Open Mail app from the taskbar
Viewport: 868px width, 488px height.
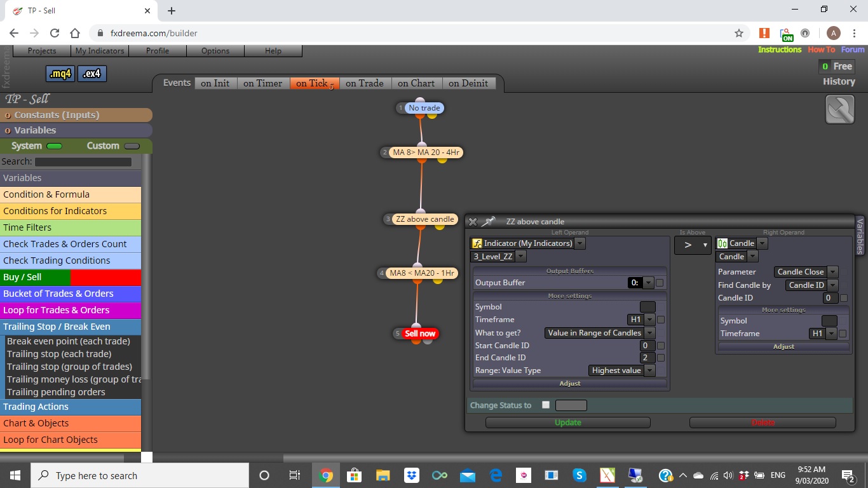tap(468, 475)
